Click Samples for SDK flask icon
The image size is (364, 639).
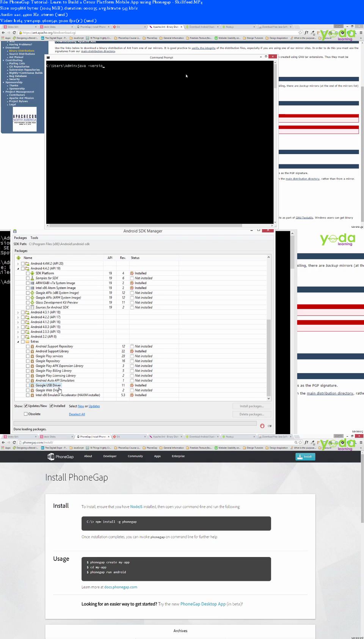tap(33, 278)
